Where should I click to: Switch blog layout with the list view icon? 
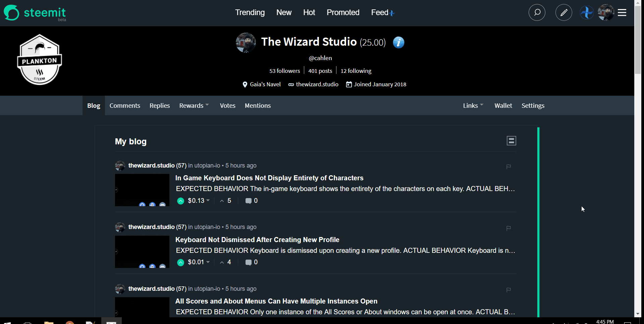pos(511,141)
